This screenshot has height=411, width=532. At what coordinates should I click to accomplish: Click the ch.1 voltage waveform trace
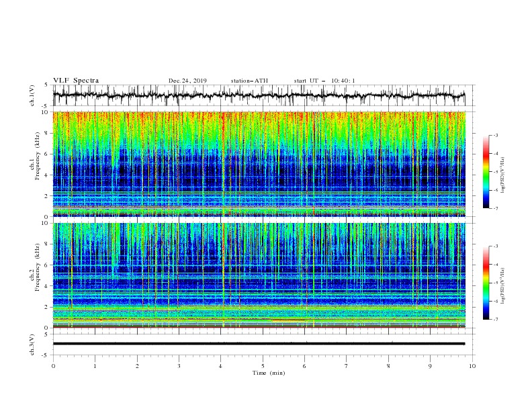[259, 95]
